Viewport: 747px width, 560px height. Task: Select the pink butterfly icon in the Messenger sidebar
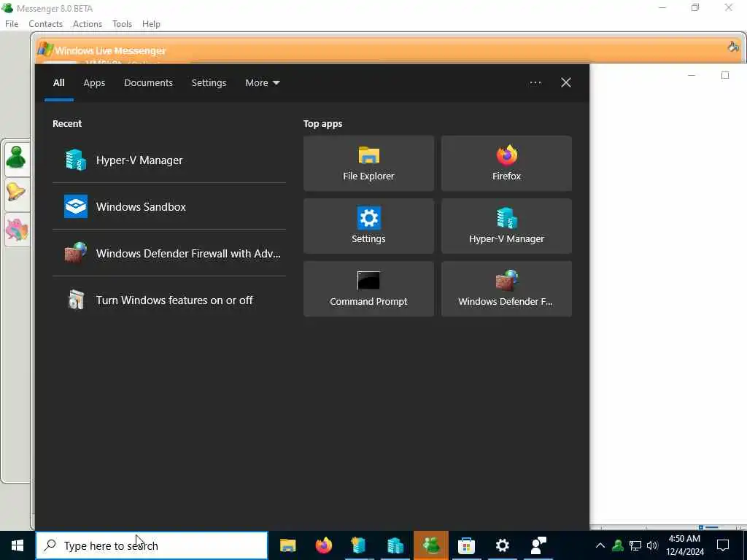tap(17, 230)
